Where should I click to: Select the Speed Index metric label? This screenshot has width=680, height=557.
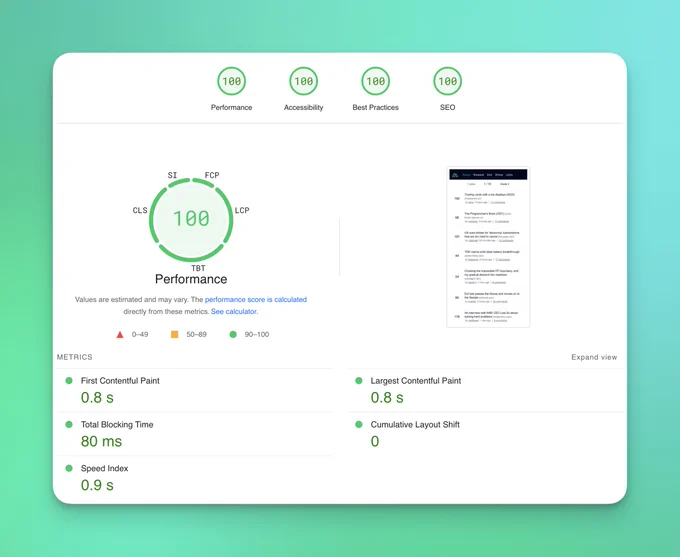click(105, 468)
